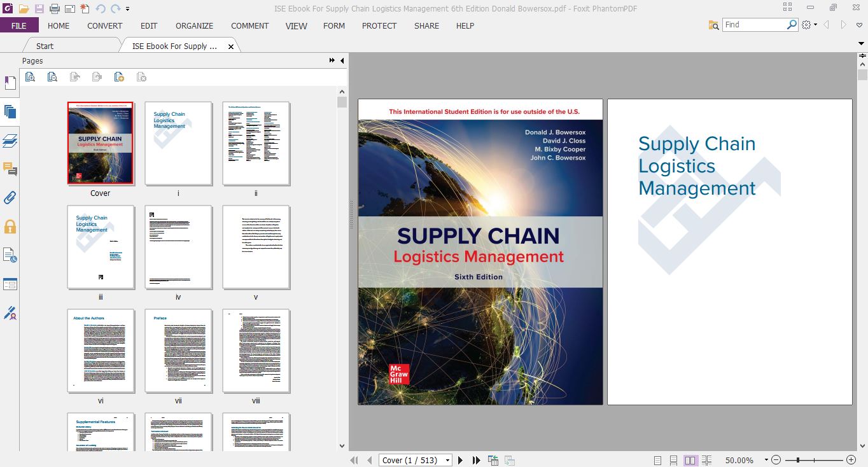This screenshot has width=868, height=467.
Task: Select About the Authors thumbnail vi
Action: click(x=101, y=351)
